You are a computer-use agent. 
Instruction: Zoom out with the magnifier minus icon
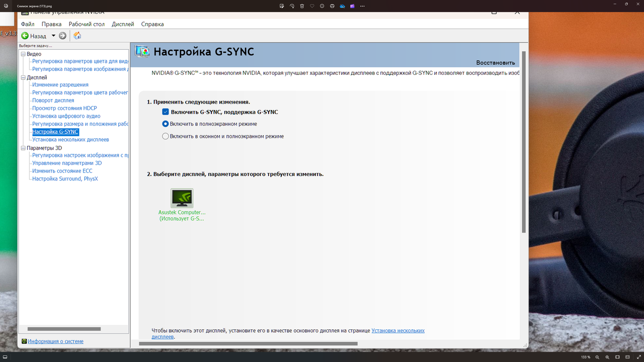pyautogui.click(x=597, y=357)
